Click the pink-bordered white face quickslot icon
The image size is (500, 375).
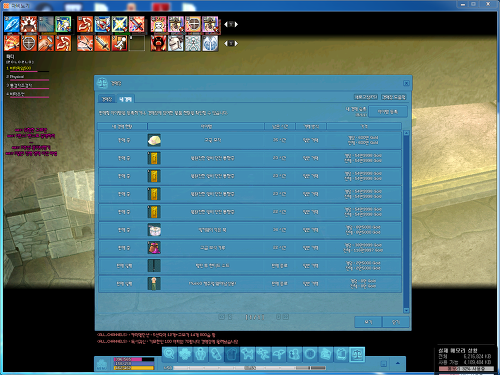pyautogui.click(x=158, y=24)
